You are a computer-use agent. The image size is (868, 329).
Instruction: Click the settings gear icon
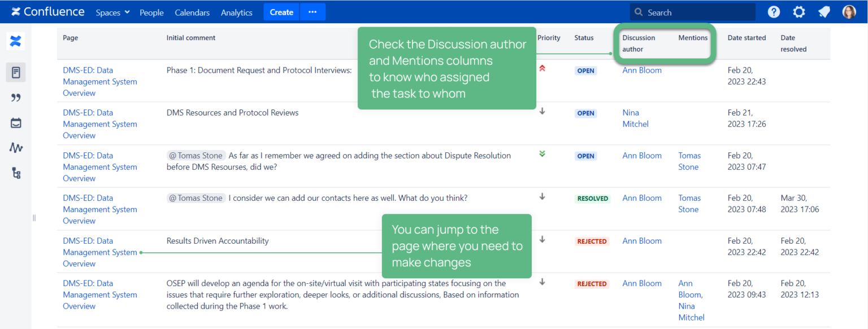click(798, 11)
